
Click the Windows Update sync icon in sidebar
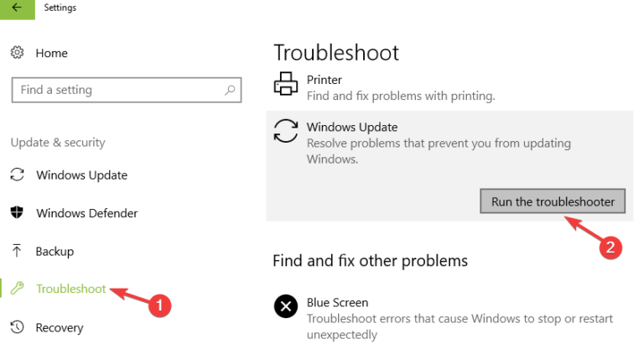pos(18,175)
